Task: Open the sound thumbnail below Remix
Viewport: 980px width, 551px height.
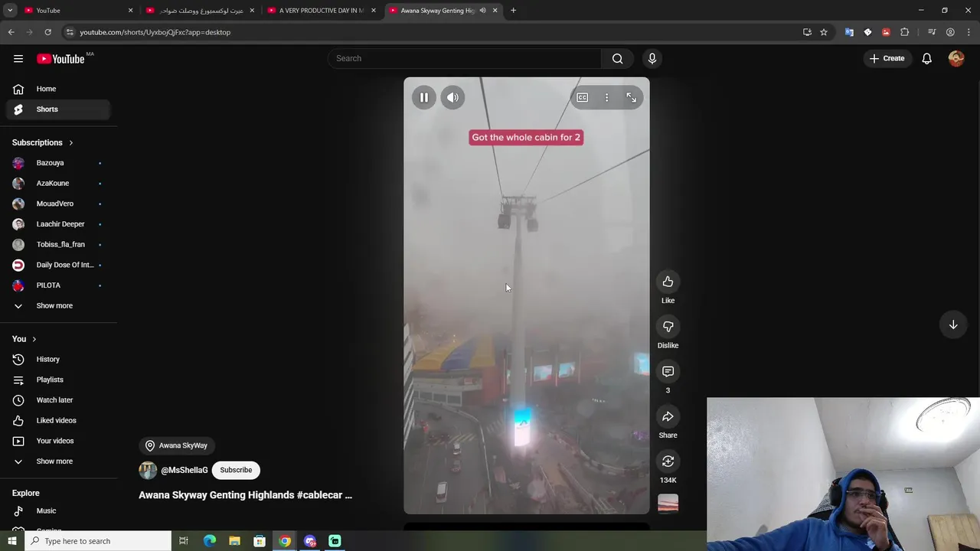Action: click(668, 504)
